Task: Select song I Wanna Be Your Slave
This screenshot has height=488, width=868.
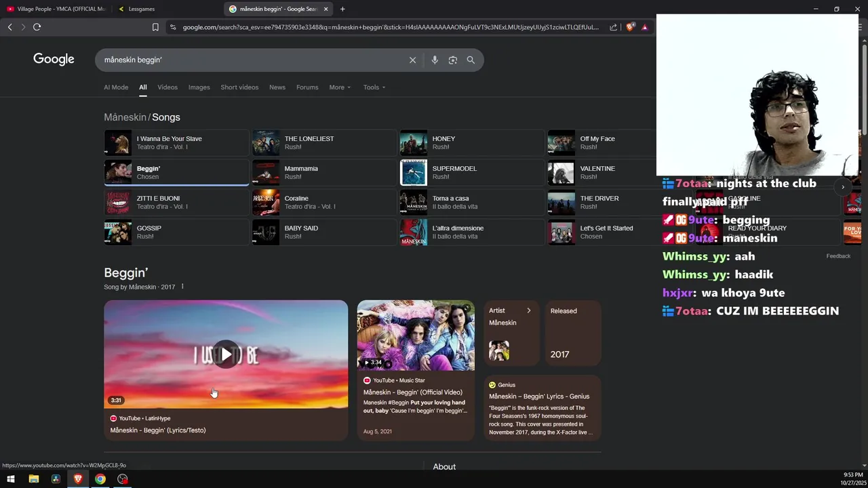Action: coord(176,143)
